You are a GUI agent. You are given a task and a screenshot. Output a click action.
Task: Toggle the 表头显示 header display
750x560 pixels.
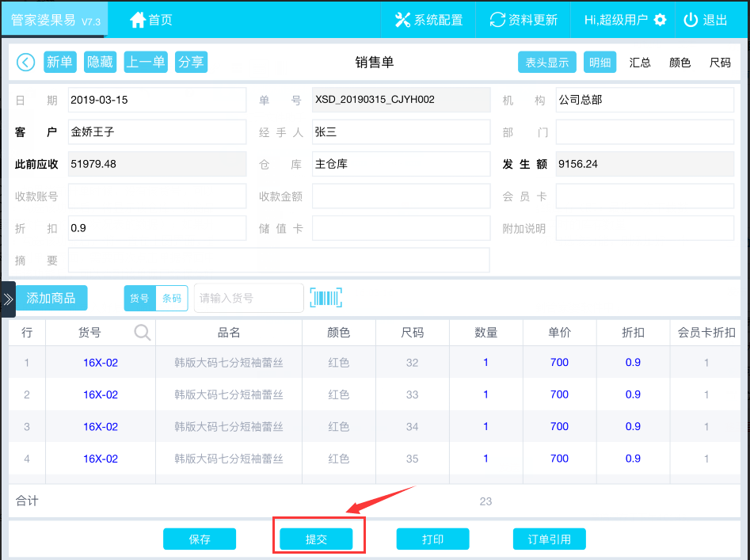point(546,63)
